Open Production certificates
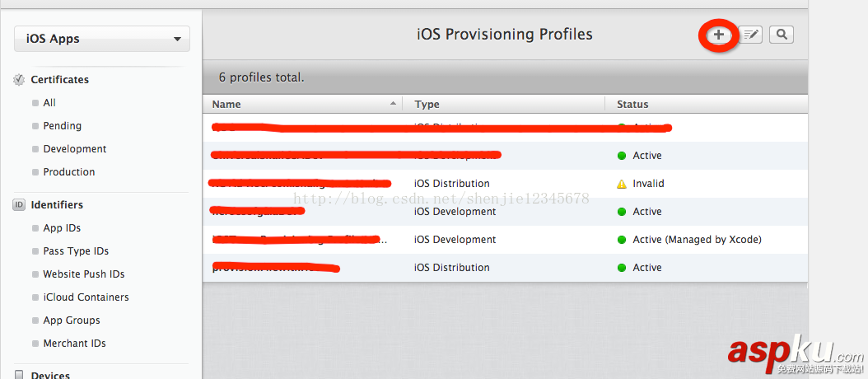This screenshot has height=379, width=868. click(x=68, y=172)
